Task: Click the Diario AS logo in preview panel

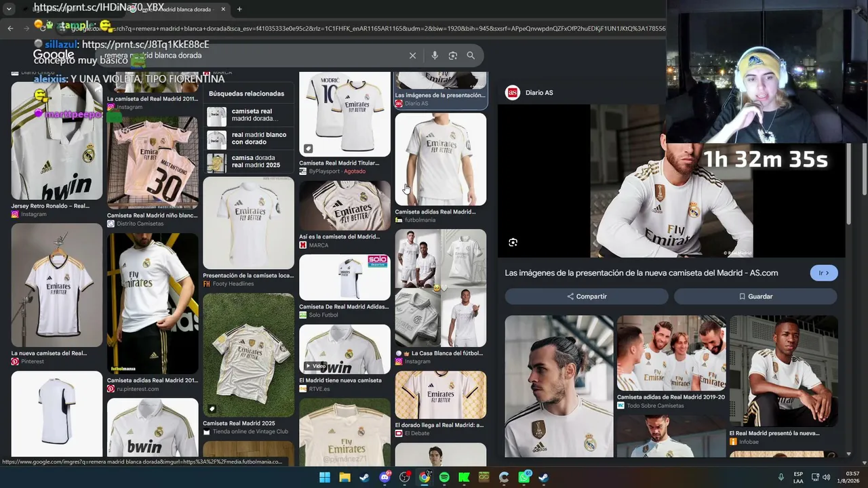Action: [513, 93]
